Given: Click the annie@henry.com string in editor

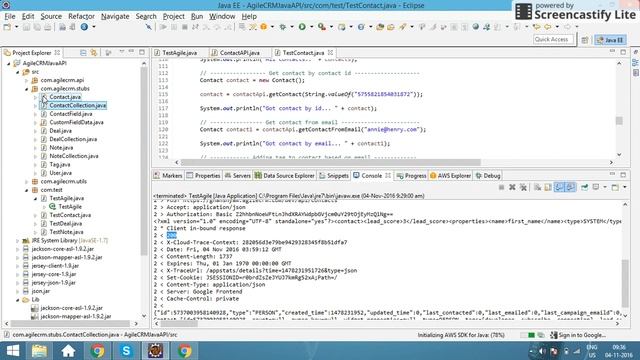Looking at the screenshot, I should (x=392, y=129).
